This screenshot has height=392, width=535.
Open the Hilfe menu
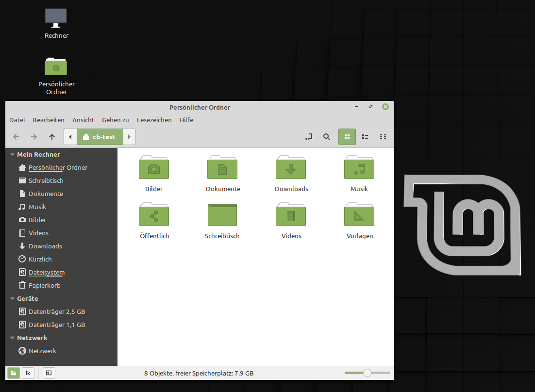point(186,120)
